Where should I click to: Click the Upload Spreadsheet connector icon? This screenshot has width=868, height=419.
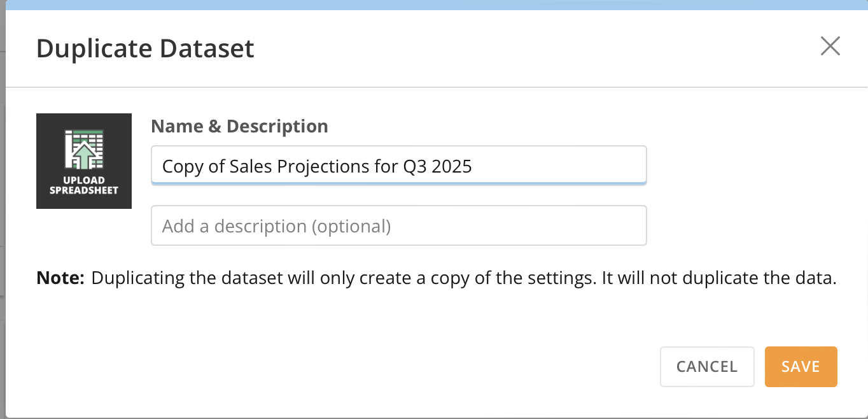tap(84, 161)
